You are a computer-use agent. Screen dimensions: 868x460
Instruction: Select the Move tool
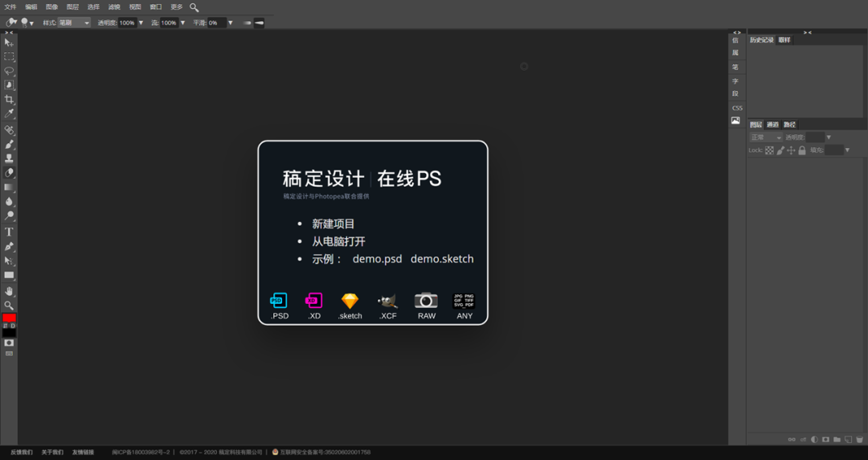pyautogui.click(x=9, y=43)
